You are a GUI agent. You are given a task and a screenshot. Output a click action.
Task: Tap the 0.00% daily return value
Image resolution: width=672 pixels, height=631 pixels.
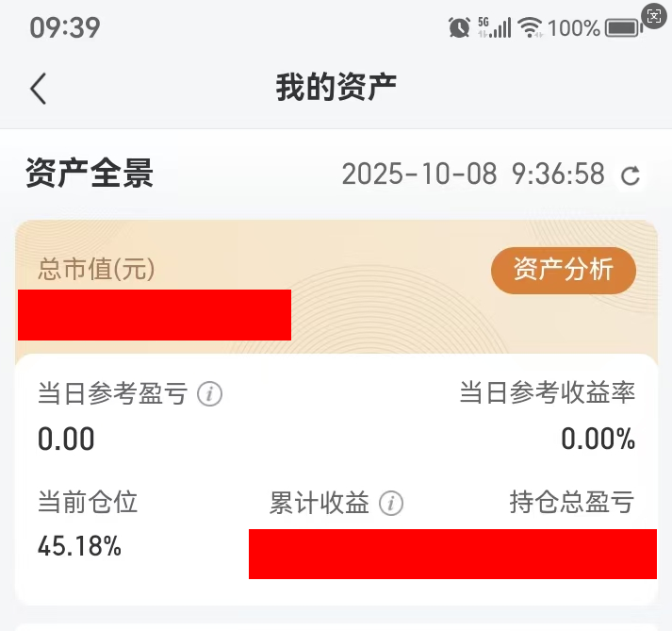point(598,439)
